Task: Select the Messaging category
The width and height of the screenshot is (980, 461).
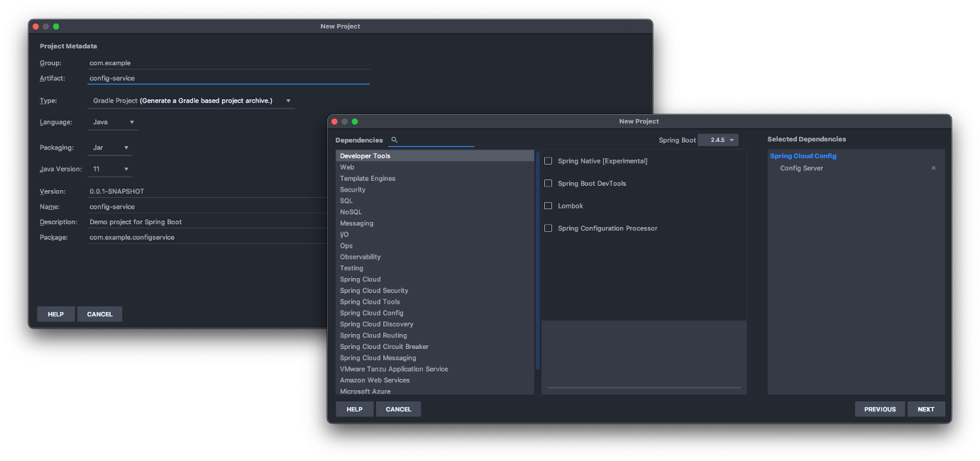Action: [x=435, y=223]
